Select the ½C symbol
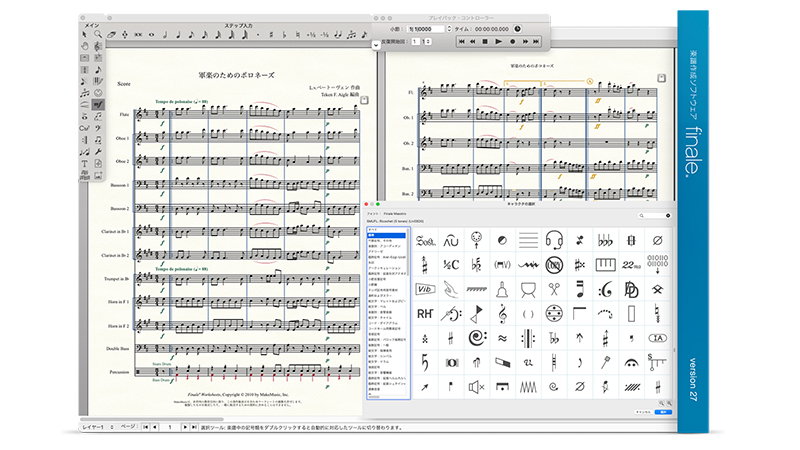 tap(451, 264)
